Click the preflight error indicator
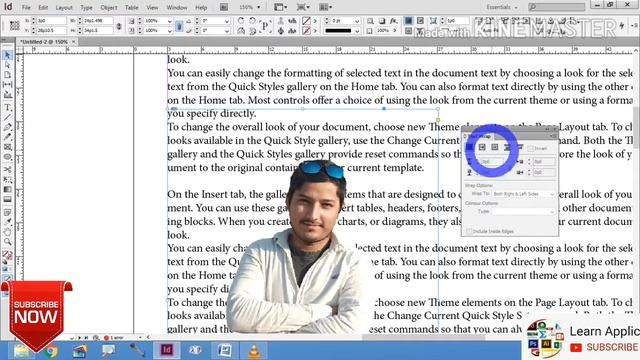This screenshot has width=640, height=360. coord(112,338)
